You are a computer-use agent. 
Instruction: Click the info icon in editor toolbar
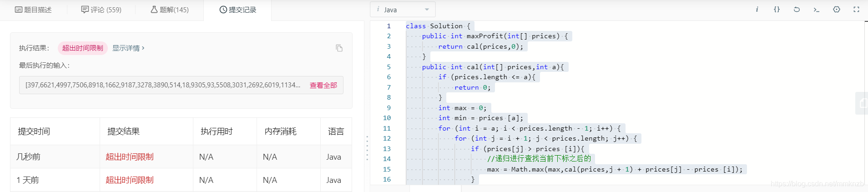(x=757, y=10)
